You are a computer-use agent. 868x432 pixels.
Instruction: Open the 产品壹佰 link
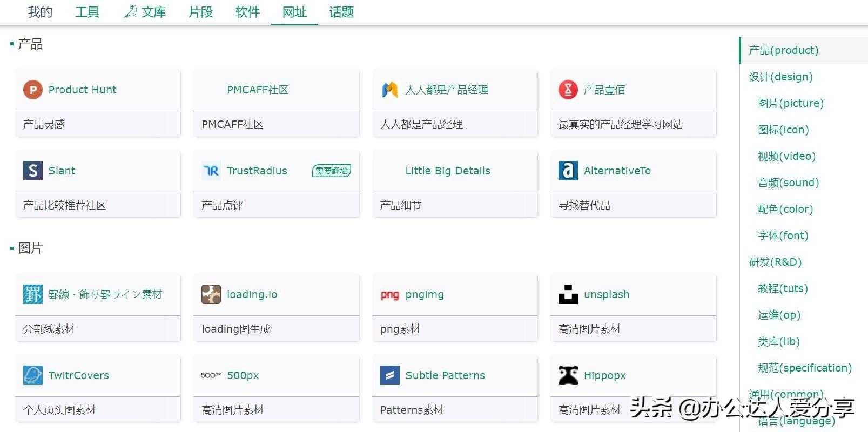[x=604, y=90]
